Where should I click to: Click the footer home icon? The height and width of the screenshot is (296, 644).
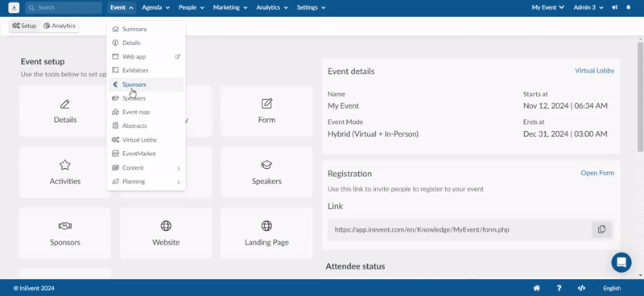[536, 288]
